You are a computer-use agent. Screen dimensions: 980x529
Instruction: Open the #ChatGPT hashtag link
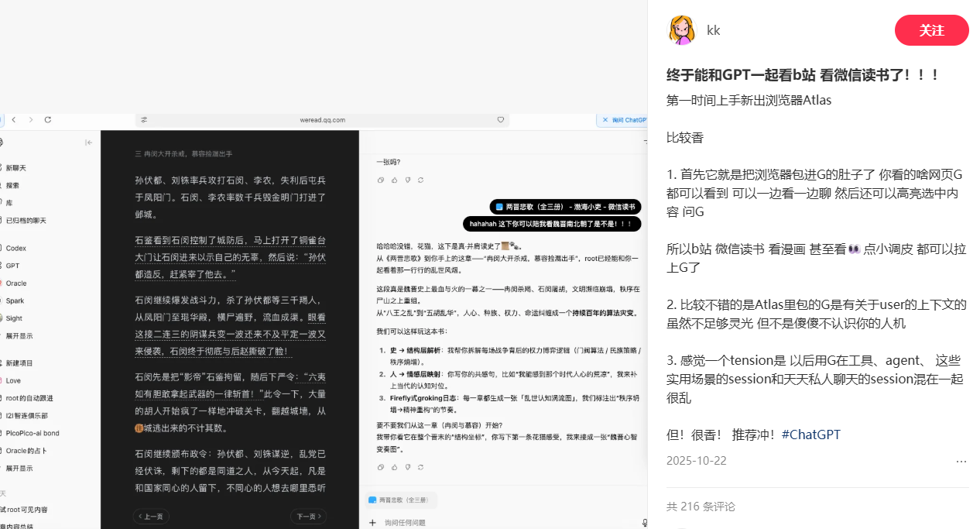(x=810, y=435)
